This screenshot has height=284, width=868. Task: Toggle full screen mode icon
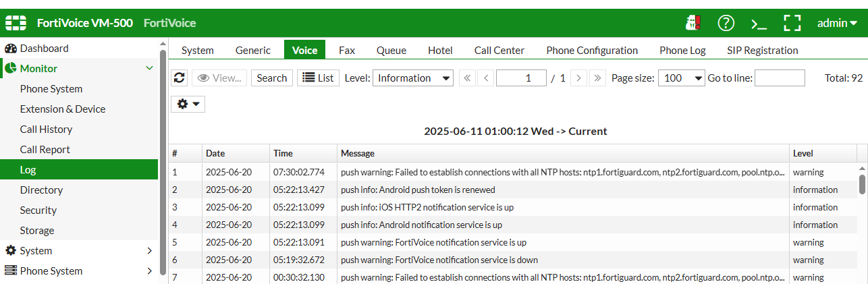[x=792, y=23]
